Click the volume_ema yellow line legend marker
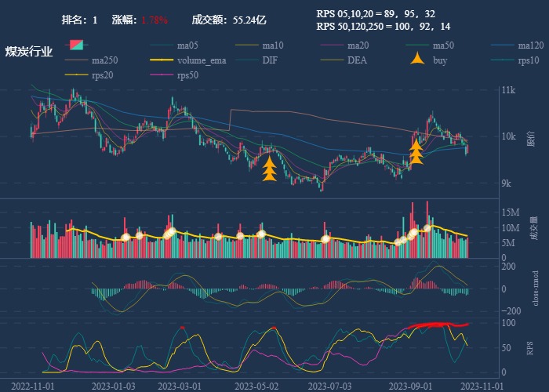Viewport: 549px width, 392px height. [162, 60]
